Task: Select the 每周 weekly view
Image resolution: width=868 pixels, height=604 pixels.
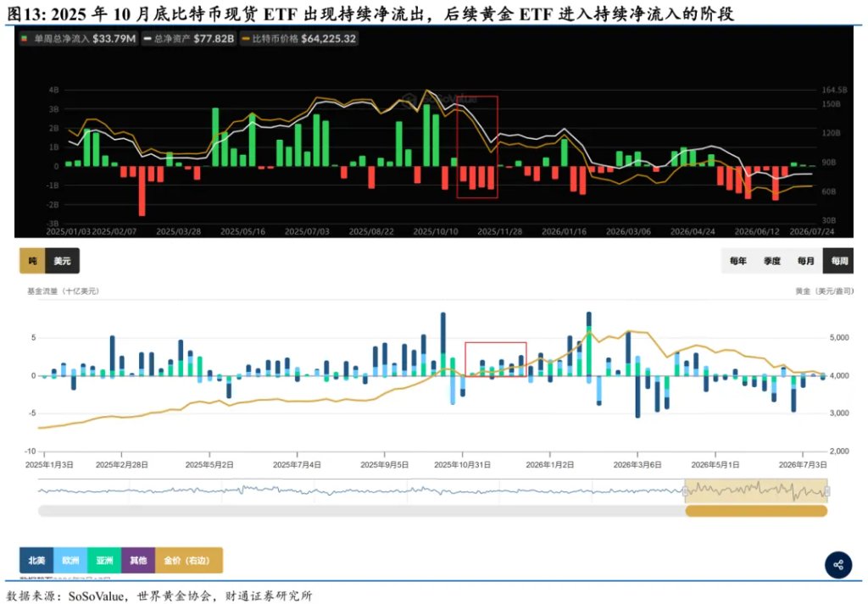Action: (x=839, y=261)
